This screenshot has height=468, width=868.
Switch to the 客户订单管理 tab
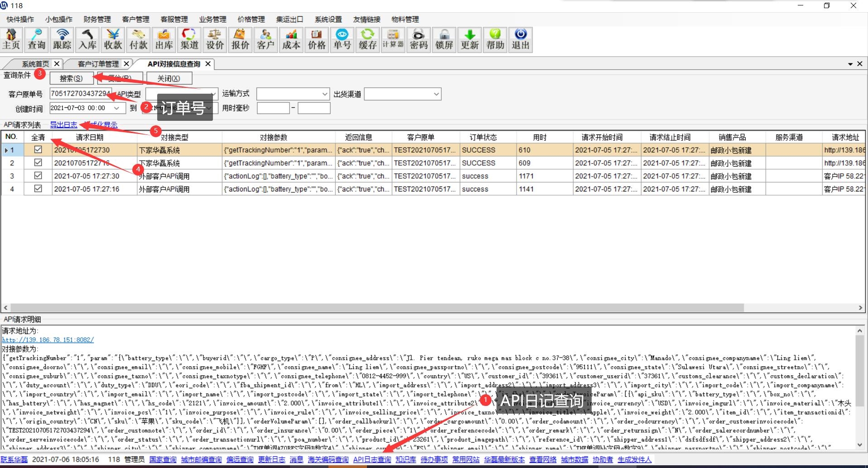coord(98,64)
